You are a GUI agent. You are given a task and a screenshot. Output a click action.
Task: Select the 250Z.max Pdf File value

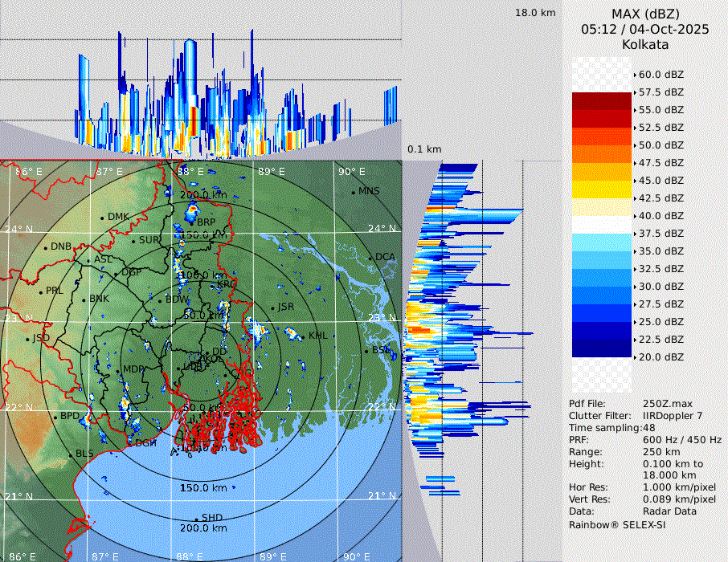pyautogui.click(x=665, y=404)
